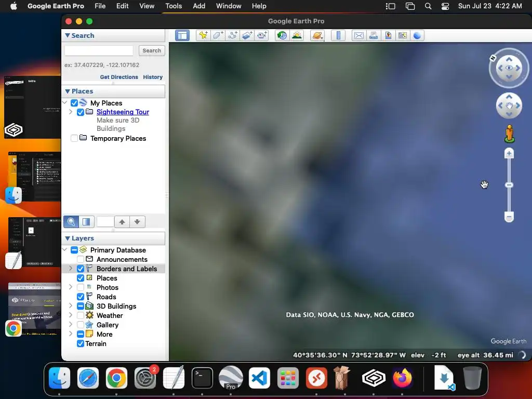Image resolution: width=532 pixels, height=399 pixels.
Task: Print the current view icon
Action: [373, 35]
